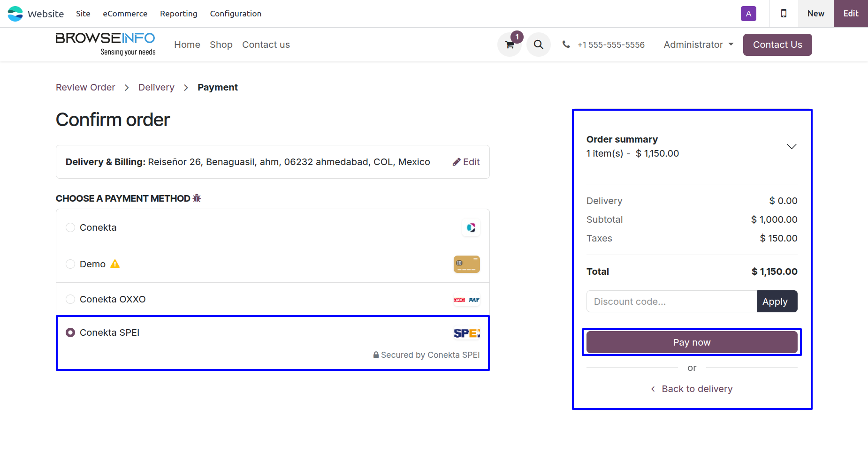Image resolution: width=868 pixels, height=453 pixels.
Task: Open the Reporting menu
Action: click(x=179, y=14)
